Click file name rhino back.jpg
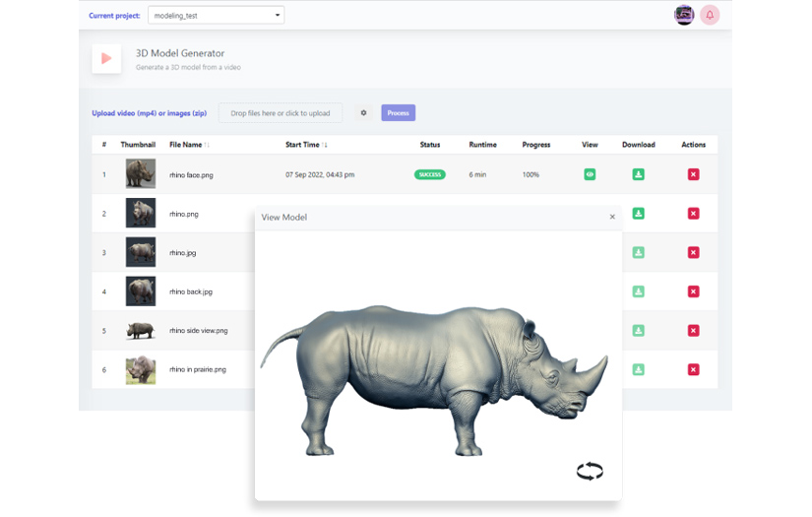 (x=191, y=291)
